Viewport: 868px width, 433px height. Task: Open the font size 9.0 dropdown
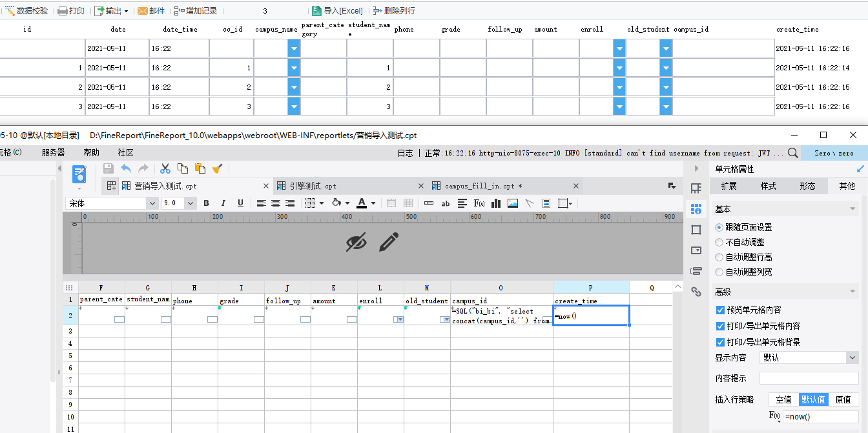click(179, 203)
